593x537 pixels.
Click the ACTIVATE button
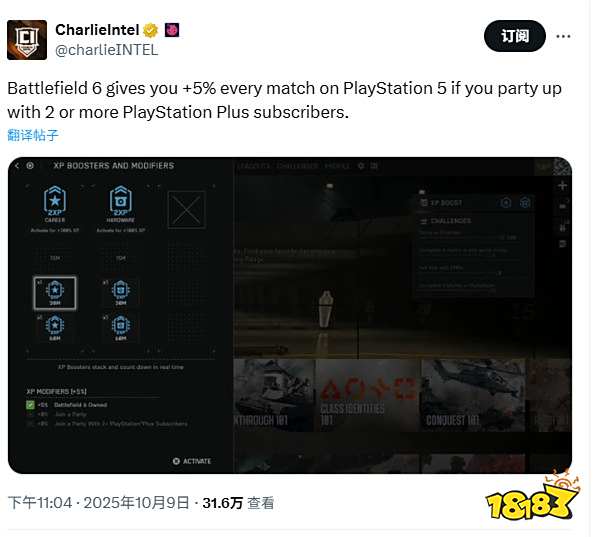click(192, 461)
